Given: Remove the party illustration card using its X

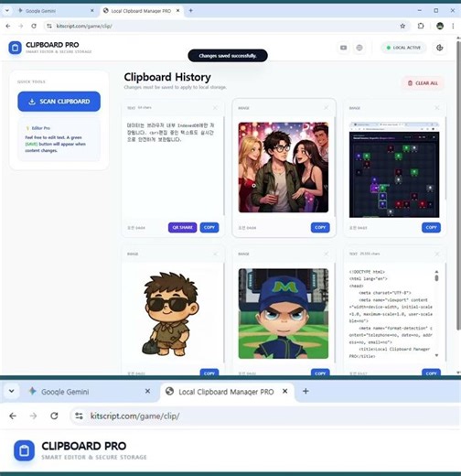Looking at the screenshot, I should [x=327, y=108].
